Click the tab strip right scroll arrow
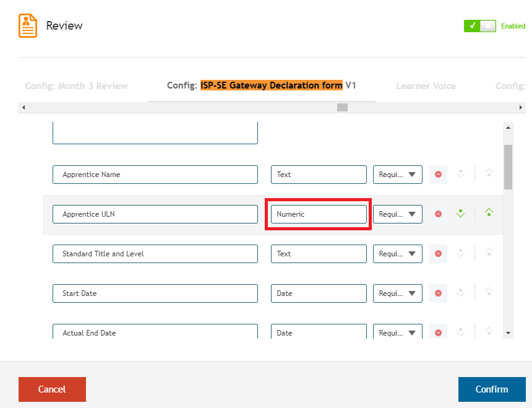The image size is (532, 408). [520, 108]
